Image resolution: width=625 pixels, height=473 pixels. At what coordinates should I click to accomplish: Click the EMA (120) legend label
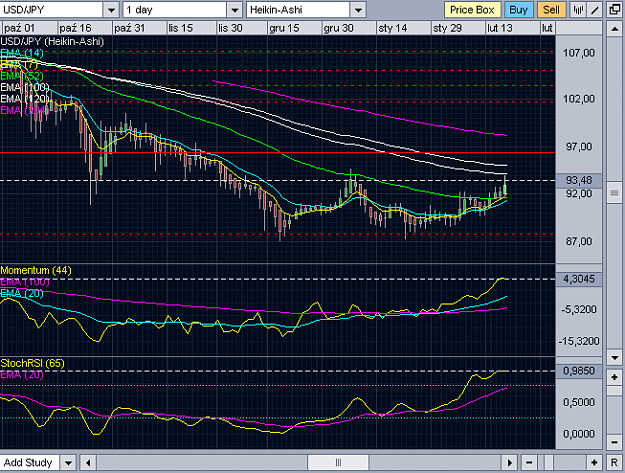click(x=25, y=98)
